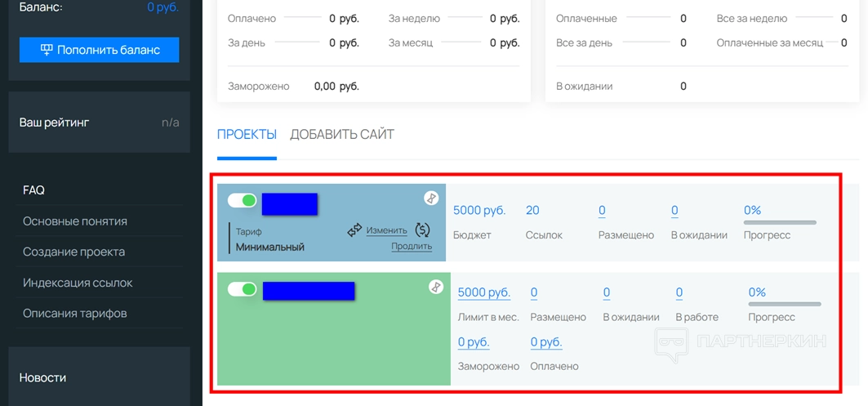The height and width of the screenshot is (406, 868).
Task: Click the blue project name in the Минимальный card
Action: pos(290,204)
